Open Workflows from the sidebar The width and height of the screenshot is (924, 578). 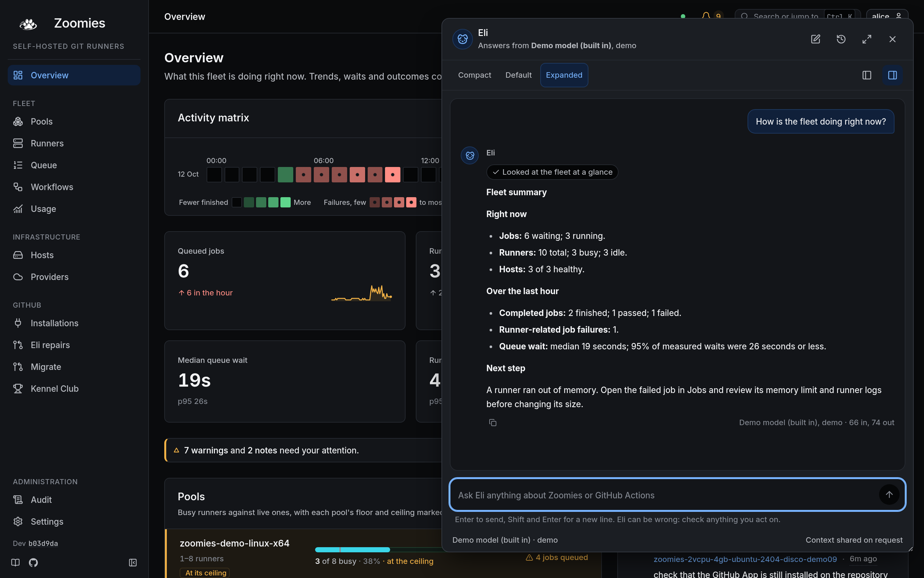[74, 187]
